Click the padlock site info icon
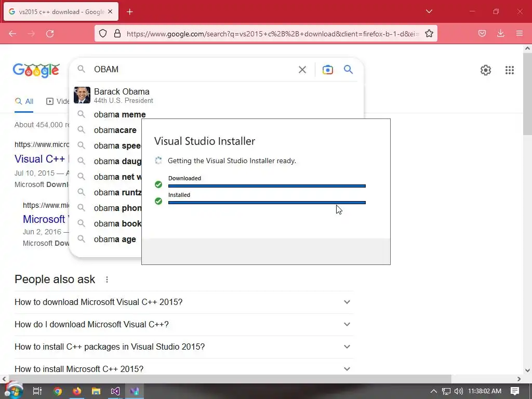 point(117,34)
